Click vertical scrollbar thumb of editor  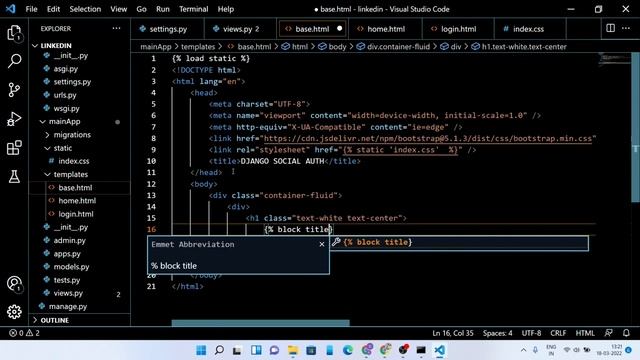pos(635,127)
